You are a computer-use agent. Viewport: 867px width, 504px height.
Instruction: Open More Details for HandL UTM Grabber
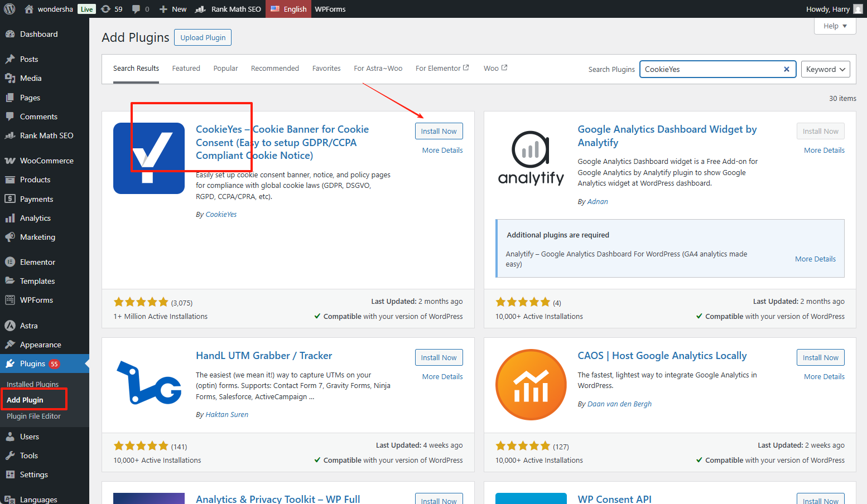(x=442, y=376)
